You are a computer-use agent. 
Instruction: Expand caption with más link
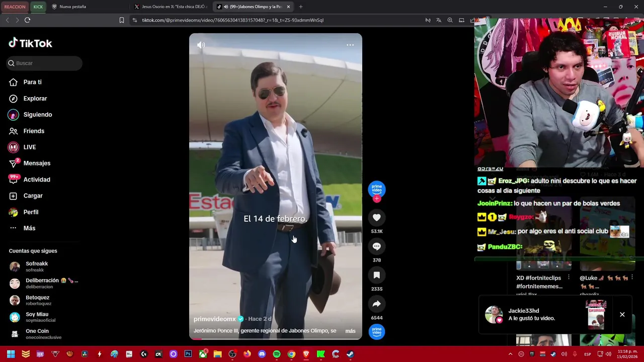[351, 331]
